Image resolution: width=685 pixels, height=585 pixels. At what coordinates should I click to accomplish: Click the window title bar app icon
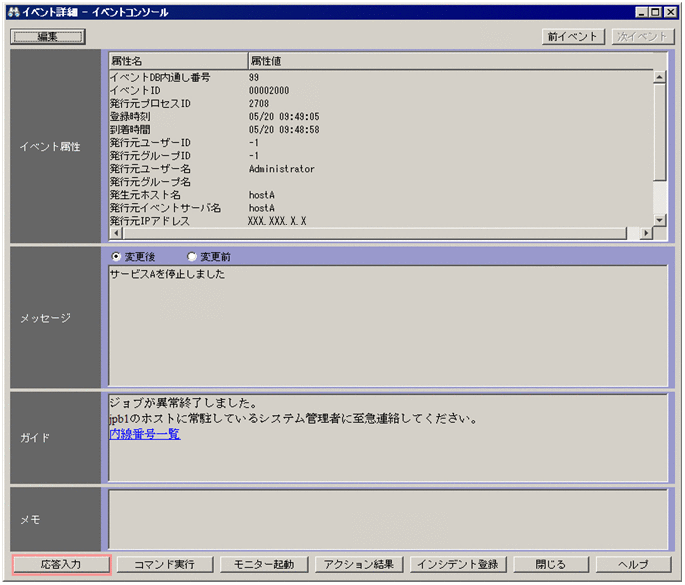14,12
